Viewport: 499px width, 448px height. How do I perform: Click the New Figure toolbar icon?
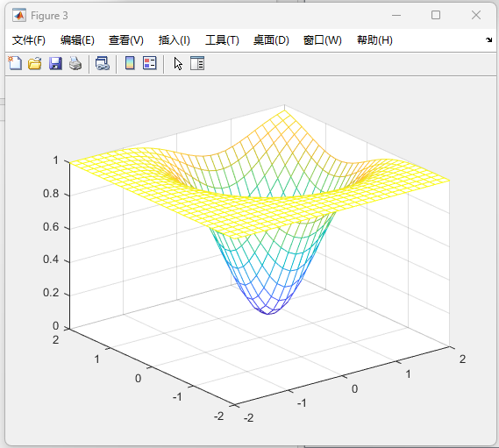(x=15, y=63)
